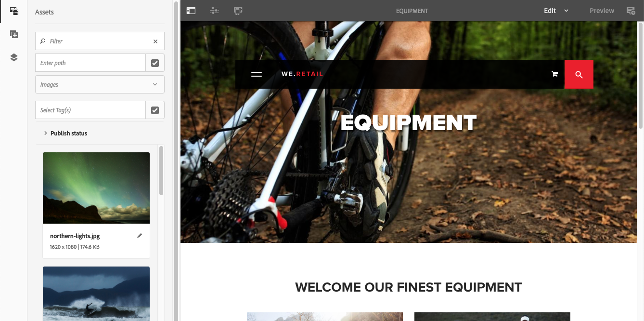Image resolution: width=644 pixels, height=321 pixels.
Task: Open the Images asset type dropdown
Action: 100,84
